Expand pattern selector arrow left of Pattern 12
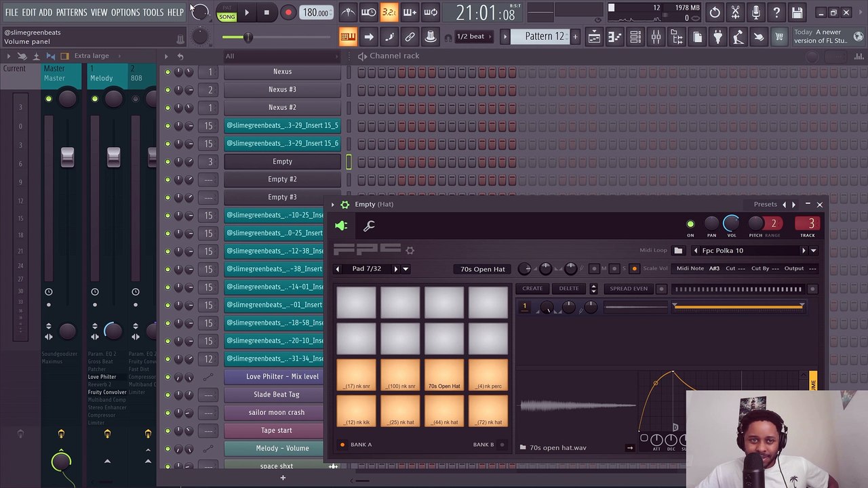The height and width of the screenshot is (488, 868). tap(505, 37)
